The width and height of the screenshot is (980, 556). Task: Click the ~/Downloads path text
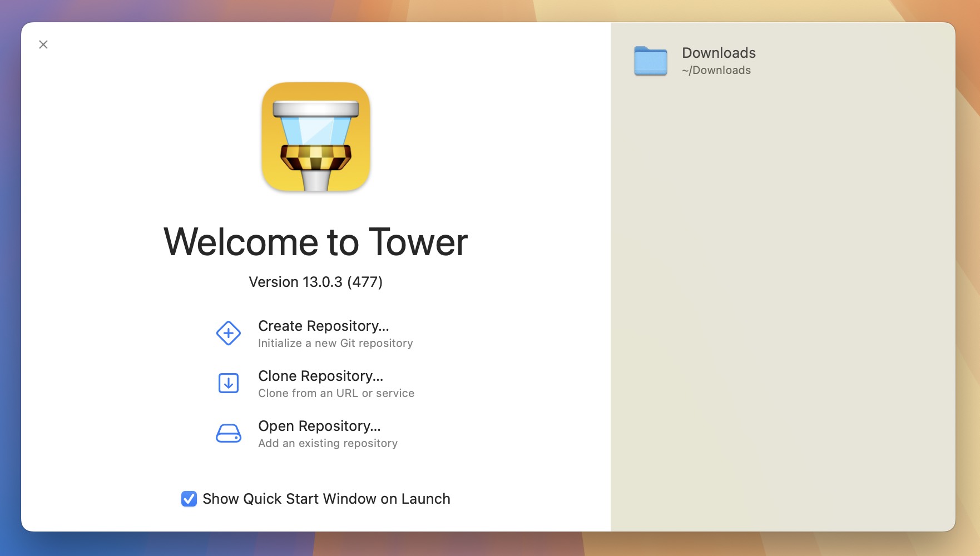coord(716,70)
